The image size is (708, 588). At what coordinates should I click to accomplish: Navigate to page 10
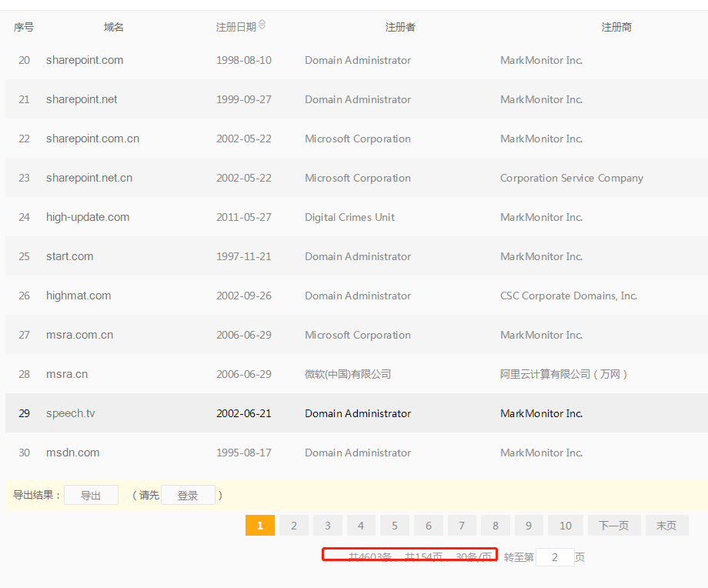click(566, 526)
